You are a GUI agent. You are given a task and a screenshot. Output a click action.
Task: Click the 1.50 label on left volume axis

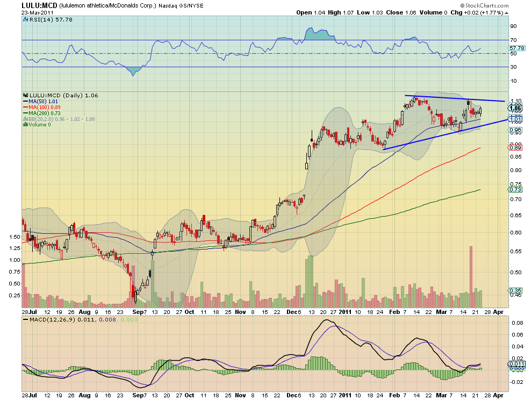[x=15, y=237]
